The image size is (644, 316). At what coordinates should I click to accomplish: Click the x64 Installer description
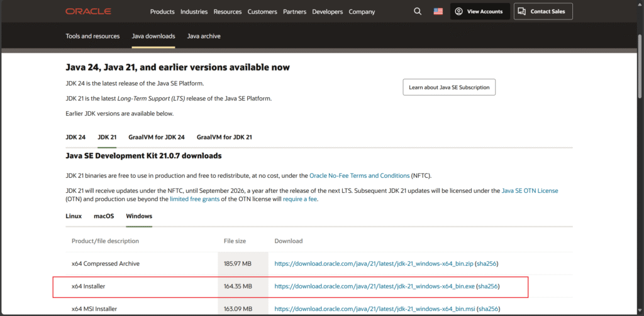coord(88,286)
